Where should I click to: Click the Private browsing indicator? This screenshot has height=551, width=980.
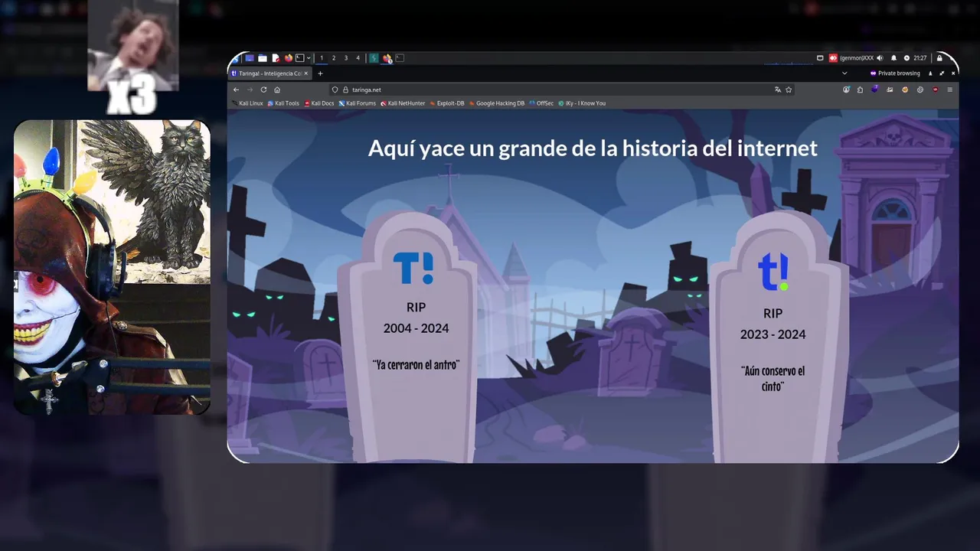[x=896, y=73]
